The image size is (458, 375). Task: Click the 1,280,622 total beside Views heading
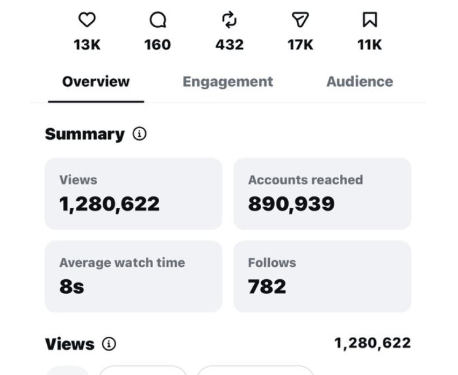pos(372,343)
